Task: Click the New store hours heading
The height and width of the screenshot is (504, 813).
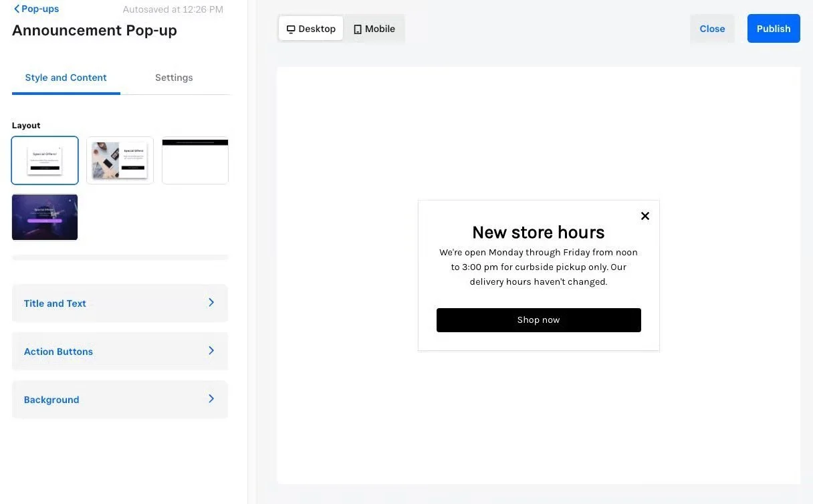Action: point(538,232)
